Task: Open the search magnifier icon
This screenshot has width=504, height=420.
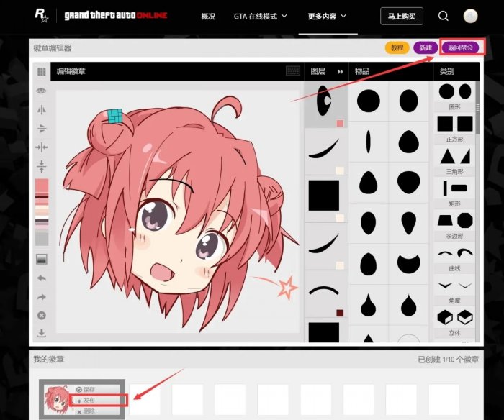Action: pos(444,16)
